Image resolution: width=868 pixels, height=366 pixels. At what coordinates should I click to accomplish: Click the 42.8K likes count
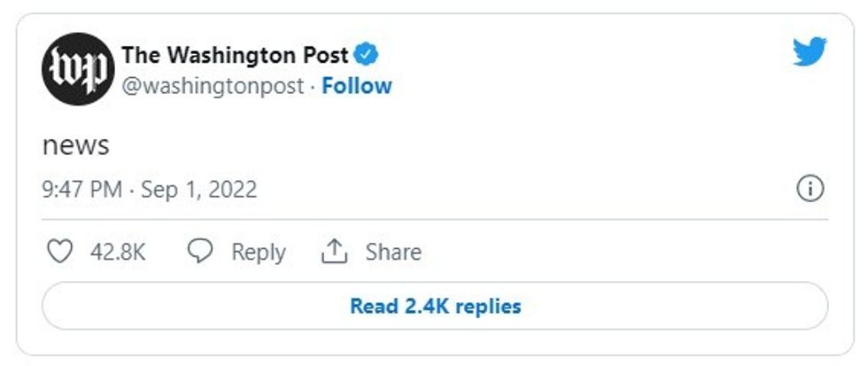pyautogui.click(x=118, y=253)
